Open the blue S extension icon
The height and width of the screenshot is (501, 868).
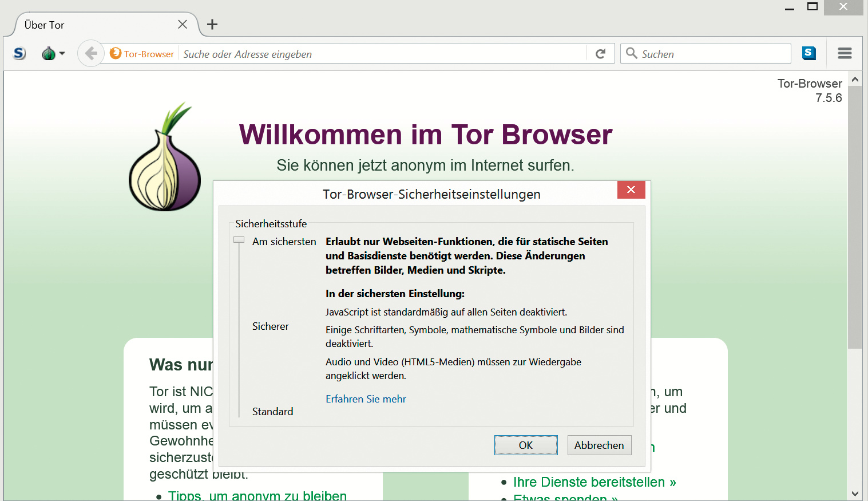click(x=808, y=54)
